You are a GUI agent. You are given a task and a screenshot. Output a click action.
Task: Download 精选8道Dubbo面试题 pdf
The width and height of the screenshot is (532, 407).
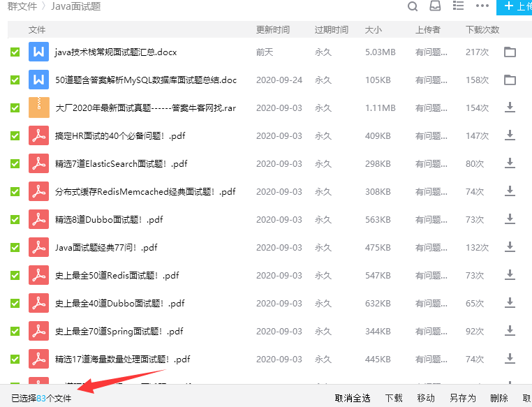(x=510, y=219)
